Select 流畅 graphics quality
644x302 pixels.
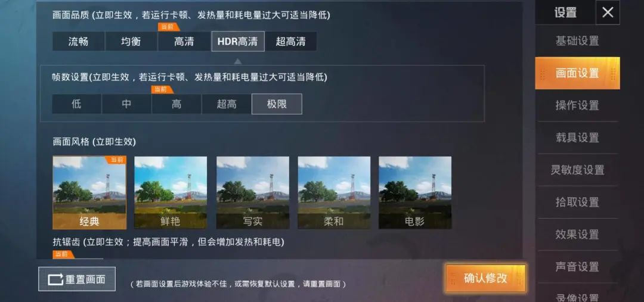coord(78,42)
